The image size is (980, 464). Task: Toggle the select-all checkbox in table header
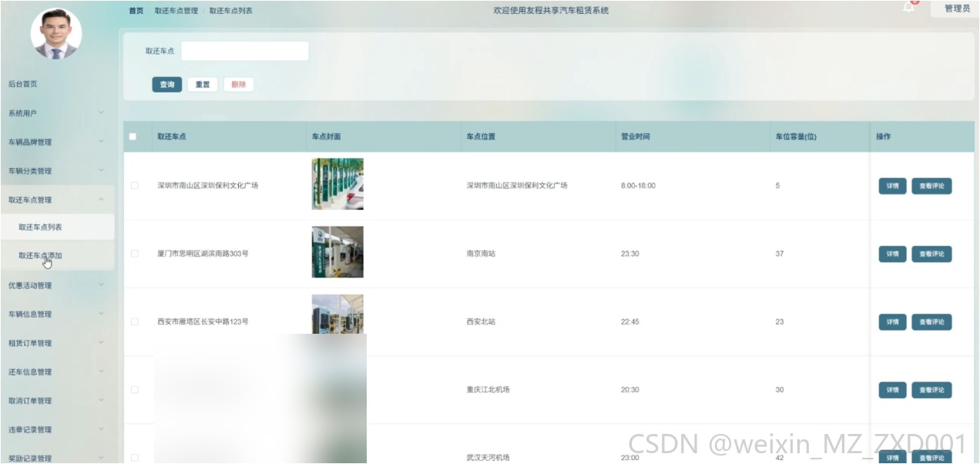(x=133, y=136)
